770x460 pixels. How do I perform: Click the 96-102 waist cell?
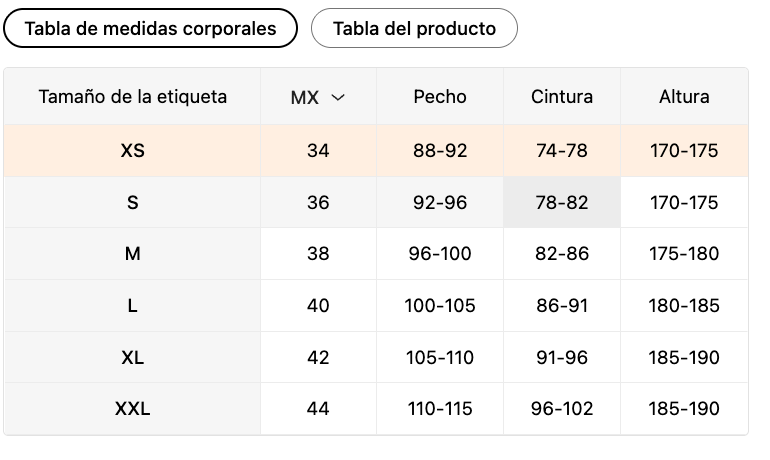(x=562, y=408)
